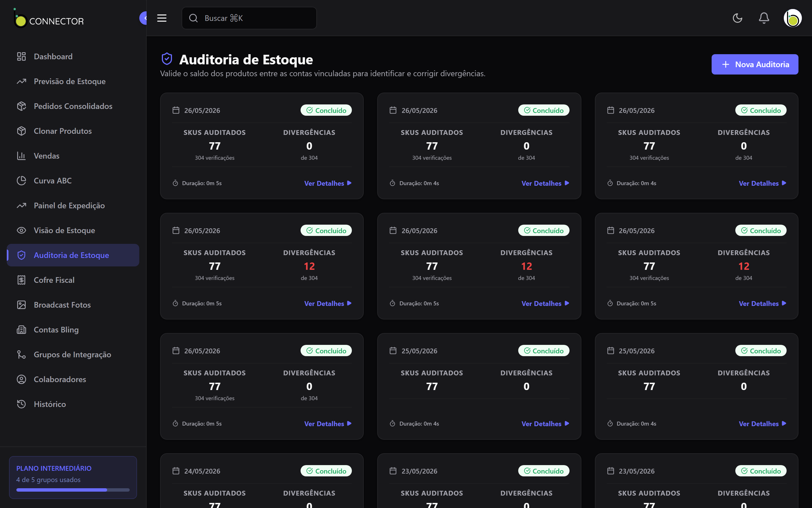
Task: Click the Broadcast Fotos image icon
Action: coord(21,305)
